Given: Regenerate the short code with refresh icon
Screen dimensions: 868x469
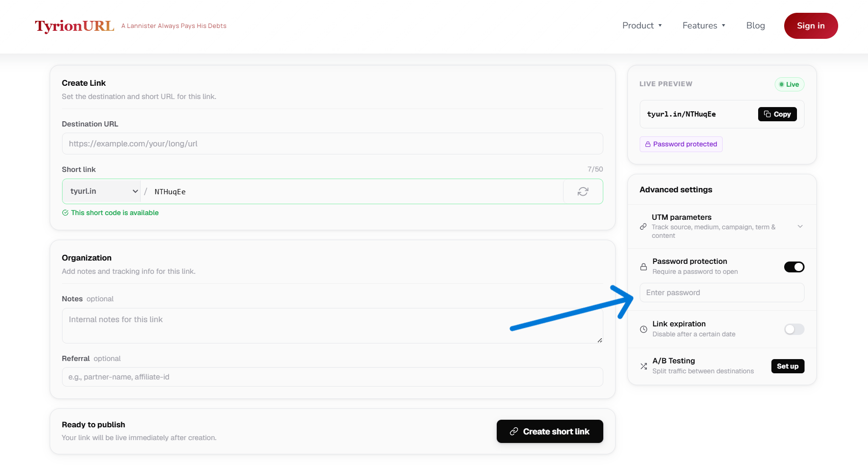Looking at the screenshot, I should coord(583,191).
